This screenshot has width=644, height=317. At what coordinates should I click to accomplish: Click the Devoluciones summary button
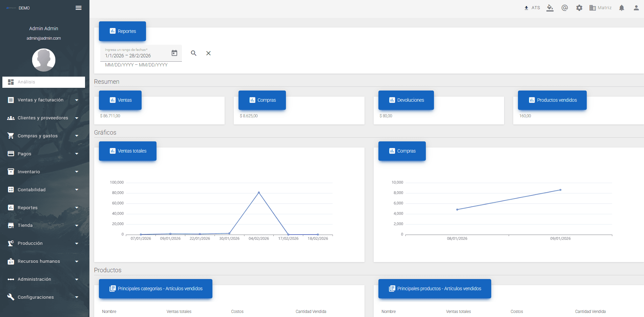point(406,100)
